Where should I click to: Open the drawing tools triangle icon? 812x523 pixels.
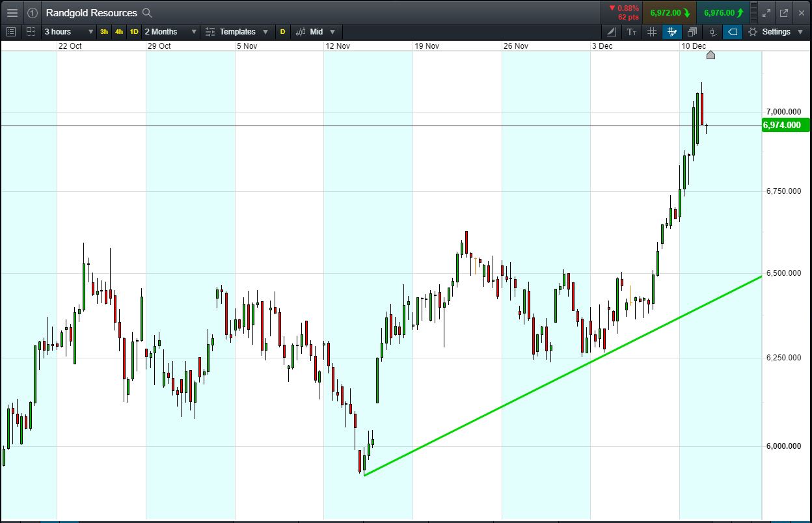click(612, 31)
